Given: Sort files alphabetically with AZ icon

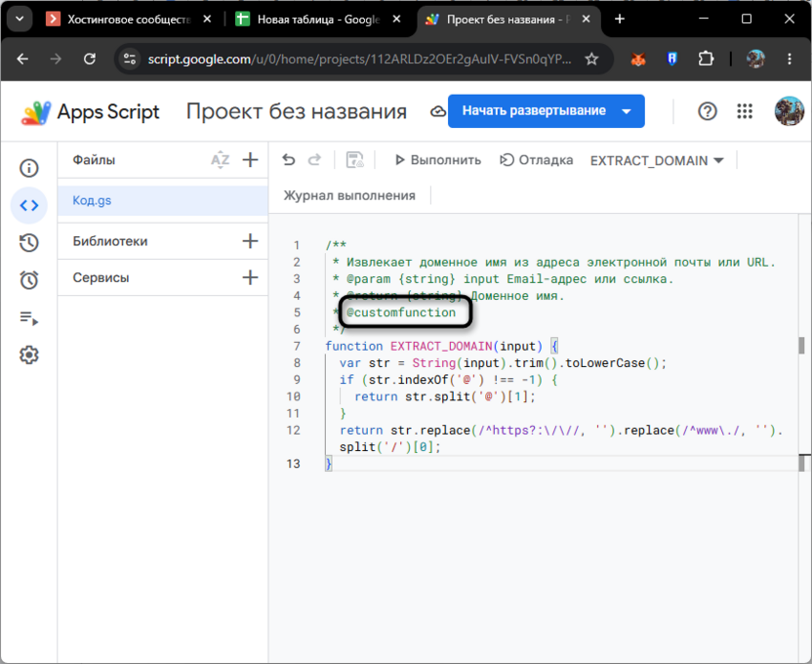Looking at the screenshot, I should (x=221, y=160).
